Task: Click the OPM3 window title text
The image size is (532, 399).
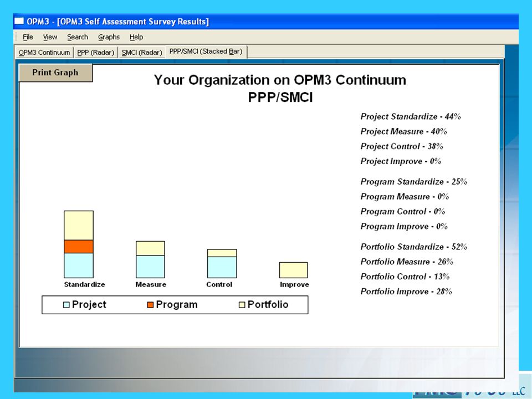Action: coord(117,22)
